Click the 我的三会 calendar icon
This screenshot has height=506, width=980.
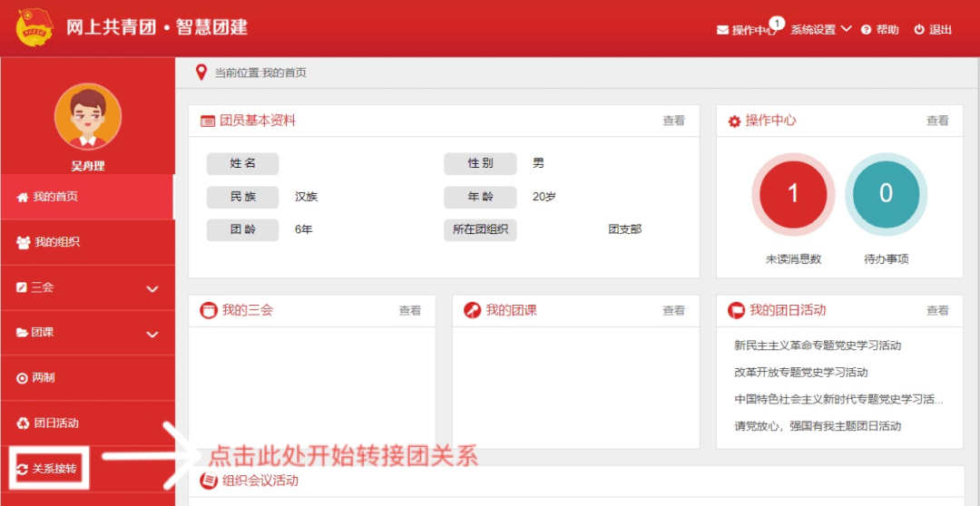(209, 310)
